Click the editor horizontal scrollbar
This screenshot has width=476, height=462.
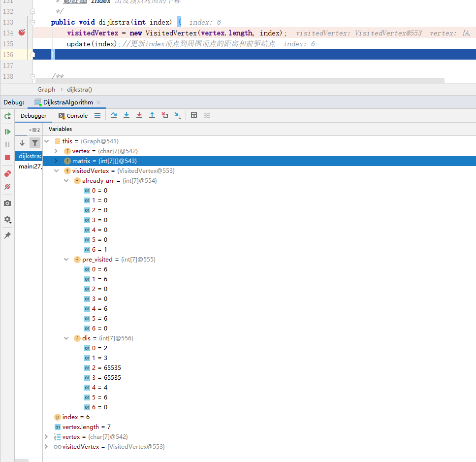240,81
